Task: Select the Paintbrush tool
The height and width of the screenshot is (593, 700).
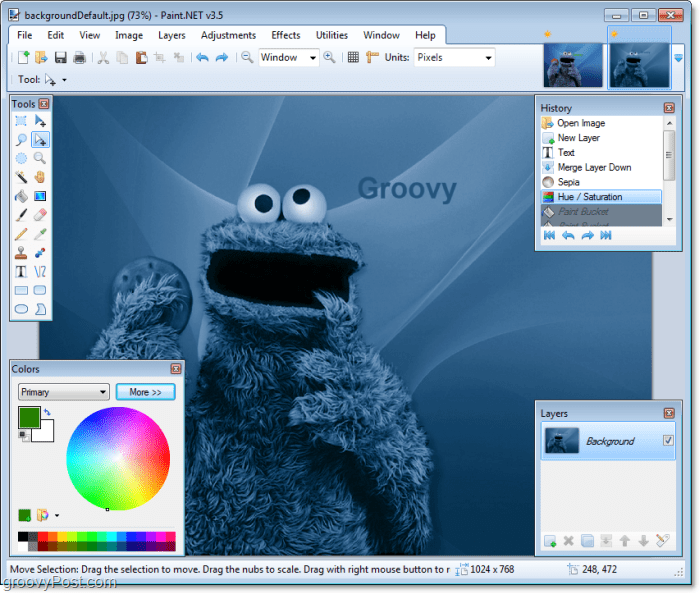Action: [x=21, y=215]
